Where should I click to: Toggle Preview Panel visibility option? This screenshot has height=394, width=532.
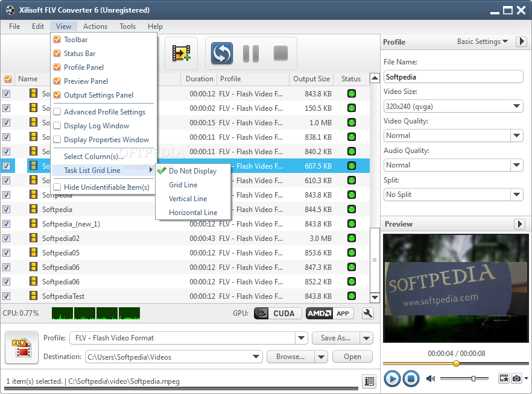pyautogui.click(x=57, y=81)
